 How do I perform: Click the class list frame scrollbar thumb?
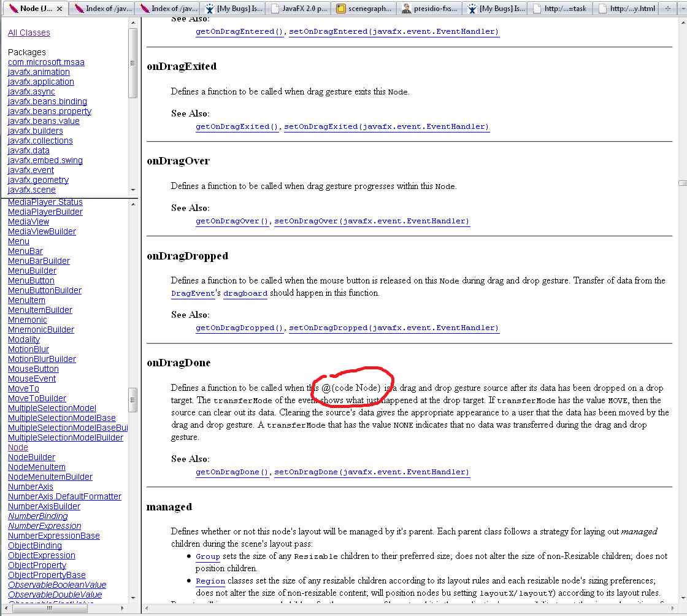(133, 399)
